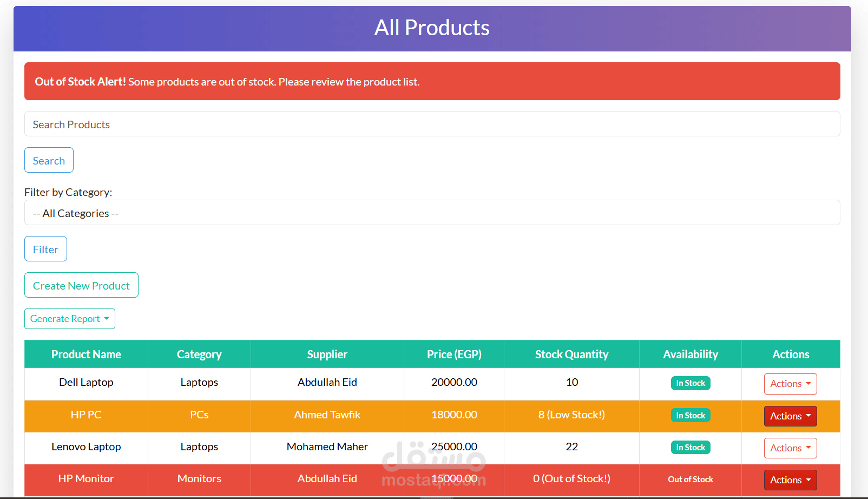
Task: Click the Search button
Action: (49, 160)
